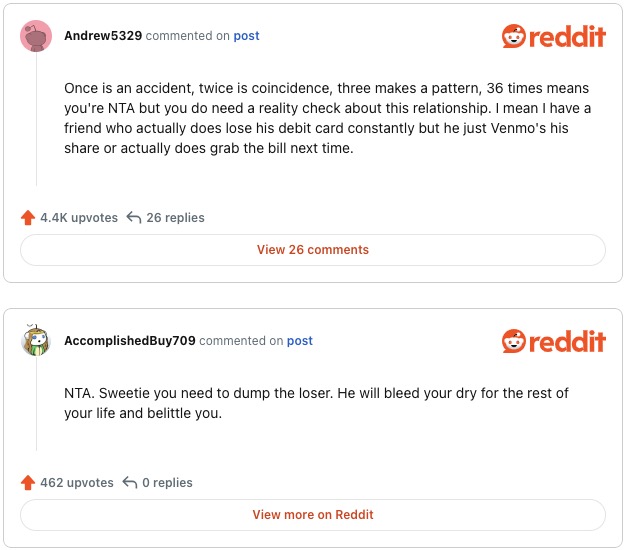Click Reddit logo in Andrew5329's comment card

[553, 37]
